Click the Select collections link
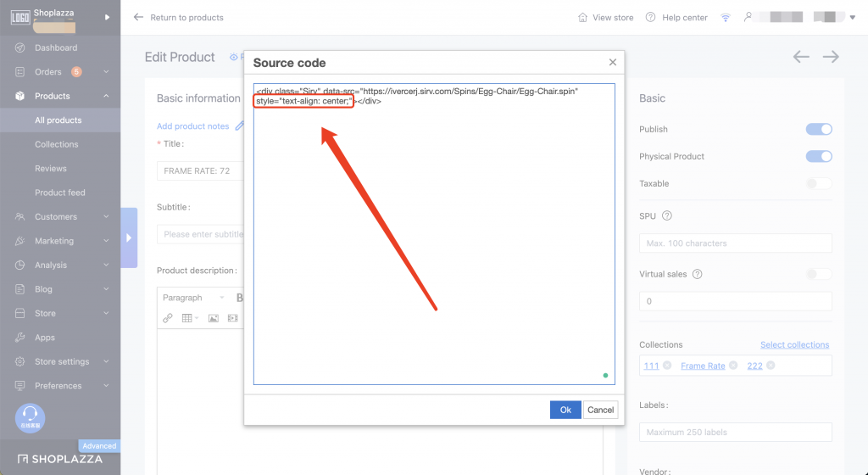Viewport: 868px width, 475px height. pyautogui.click(x=794, y=344)
